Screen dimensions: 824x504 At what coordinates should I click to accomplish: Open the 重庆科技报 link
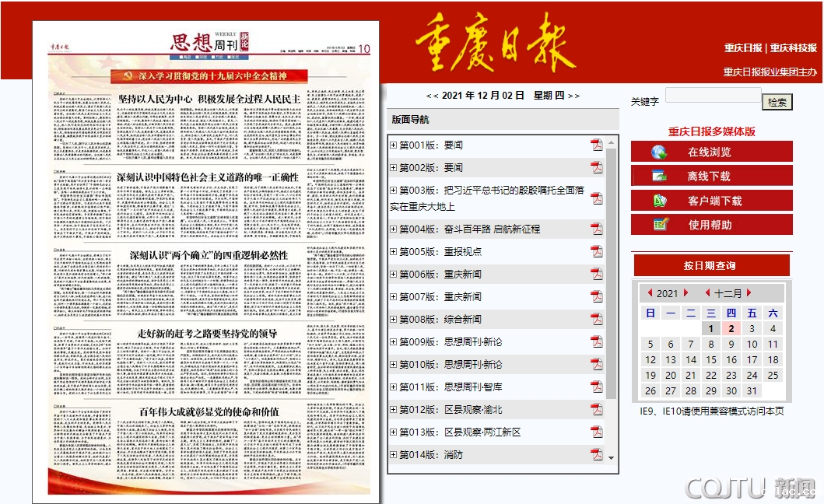coord(794,48)
